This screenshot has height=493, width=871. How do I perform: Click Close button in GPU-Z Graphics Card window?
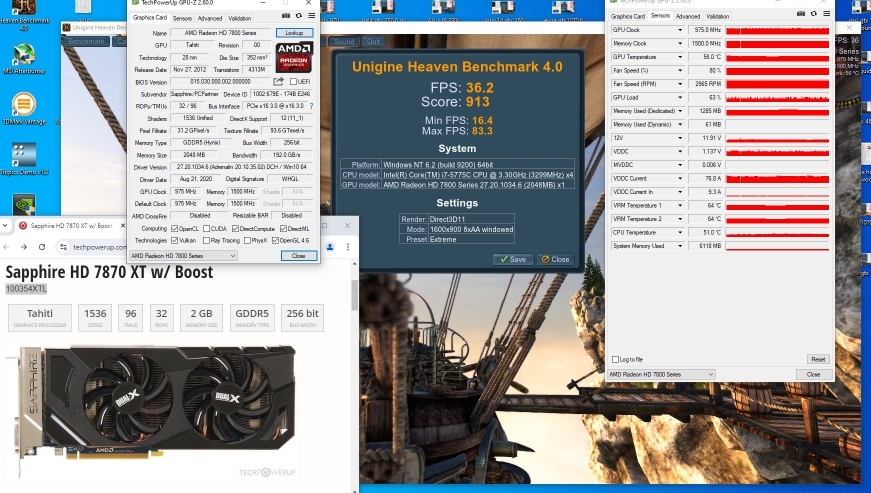click(299, 255)
